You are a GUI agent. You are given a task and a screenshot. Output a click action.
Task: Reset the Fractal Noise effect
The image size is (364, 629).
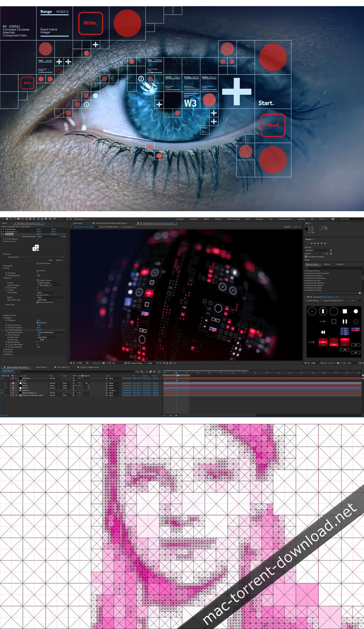[x=39, y=229]
